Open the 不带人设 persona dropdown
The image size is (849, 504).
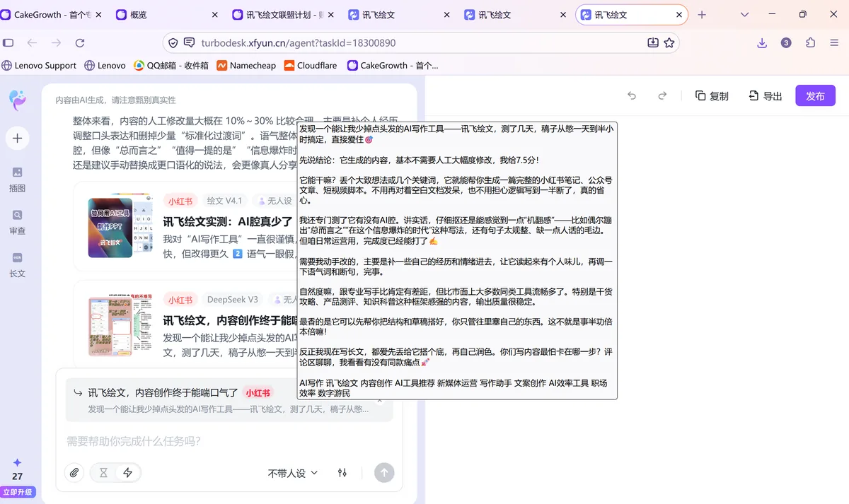tap(293, 473)
